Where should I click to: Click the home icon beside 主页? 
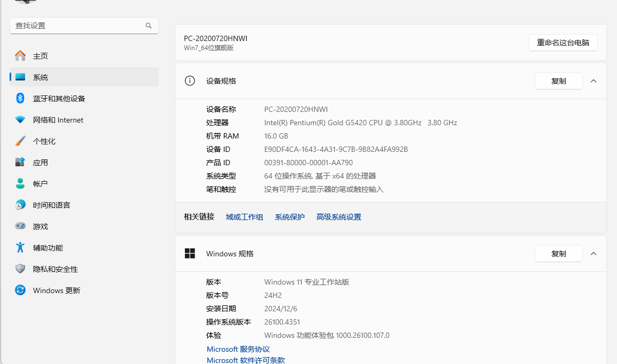20,55
